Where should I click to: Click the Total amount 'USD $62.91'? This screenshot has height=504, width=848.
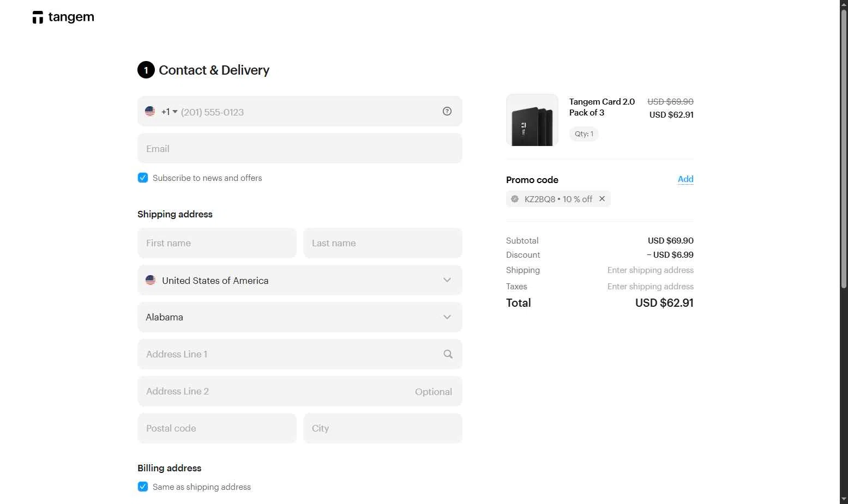coord(664,303)
